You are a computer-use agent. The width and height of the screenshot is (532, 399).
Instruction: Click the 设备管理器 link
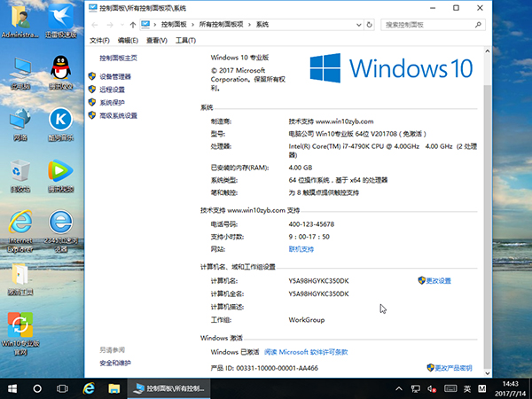coord(115,77)
